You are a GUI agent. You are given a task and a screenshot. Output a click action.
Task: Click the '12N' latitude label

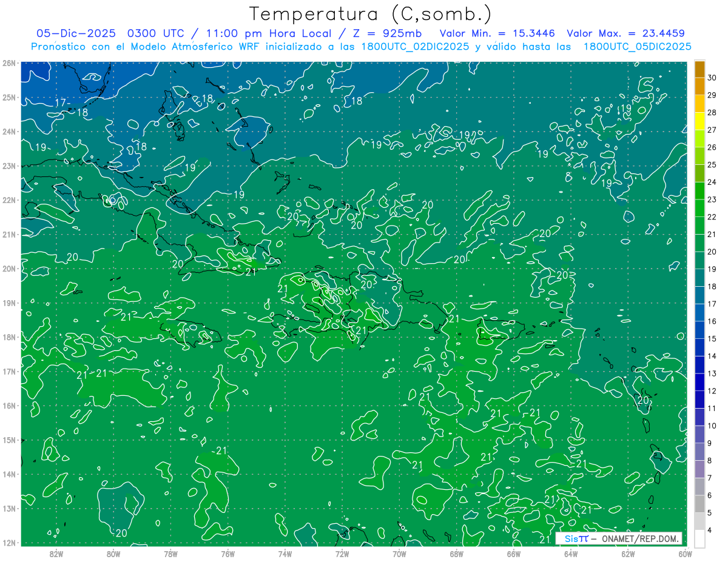9,543
